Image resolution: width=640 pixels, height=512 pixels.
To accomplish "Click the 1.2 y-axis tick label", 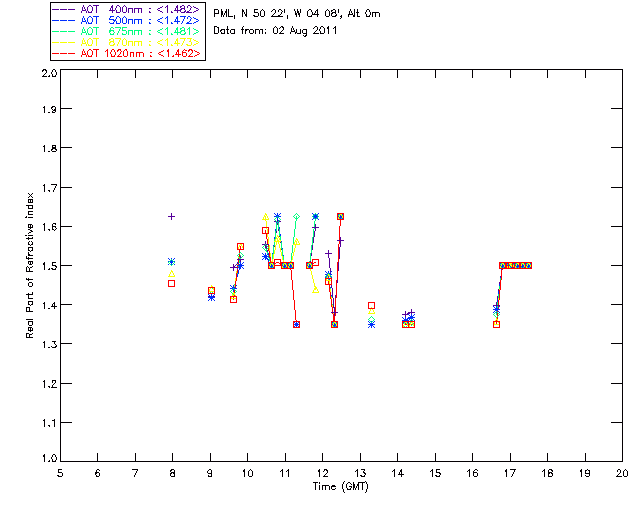I will tap(49, 384).
